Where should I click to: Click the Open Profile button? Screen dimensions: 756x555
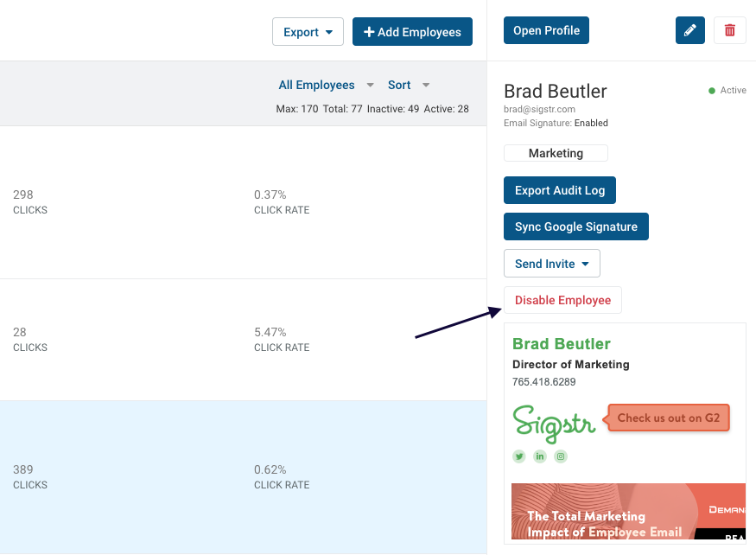pyautogui.click(x=546, y=30)
